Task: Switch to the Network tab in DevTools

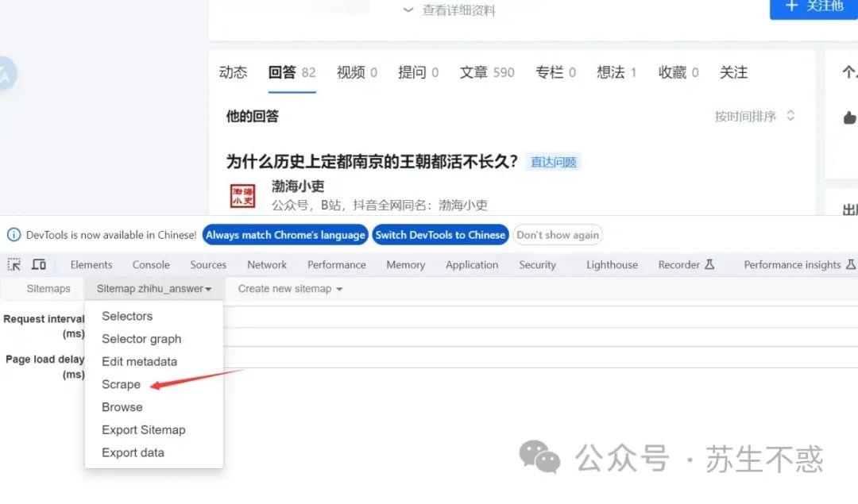Action: (267, 264)
